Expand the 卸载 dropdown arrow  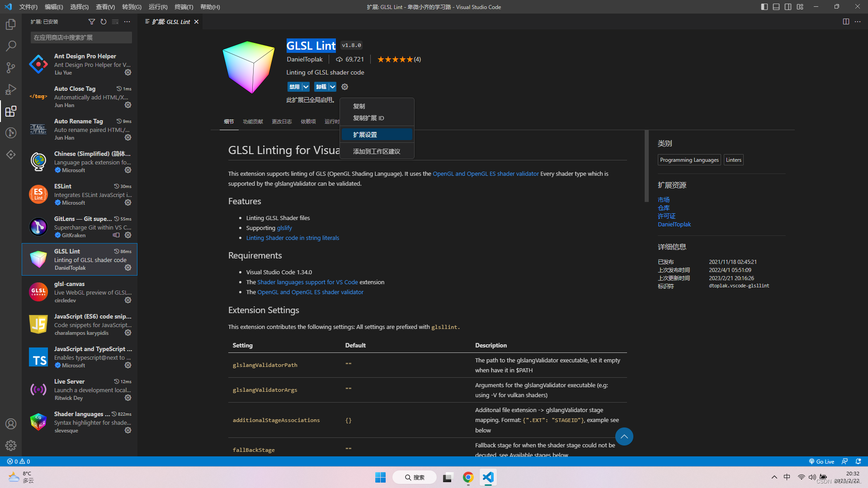(x=333, y=87)
